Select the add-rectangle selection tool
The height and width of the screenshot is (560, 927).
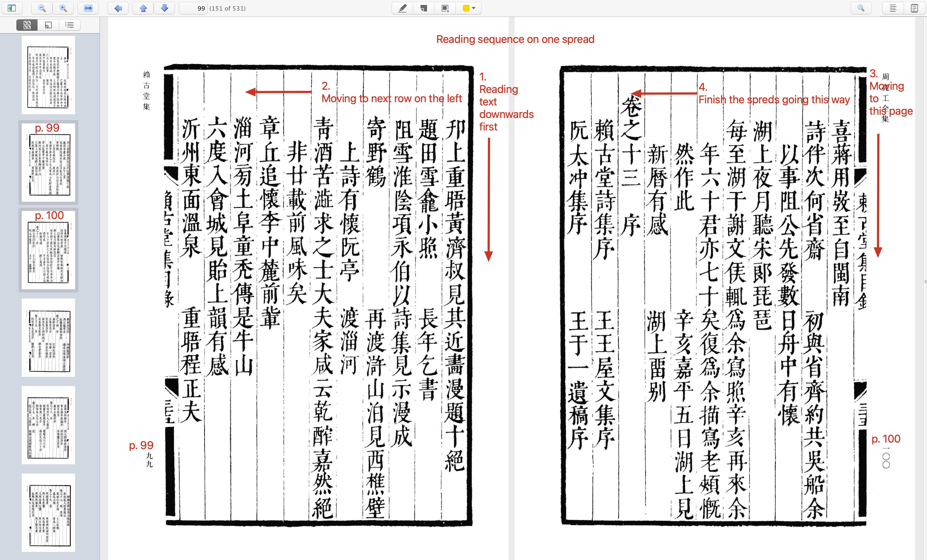click(445, 8)
